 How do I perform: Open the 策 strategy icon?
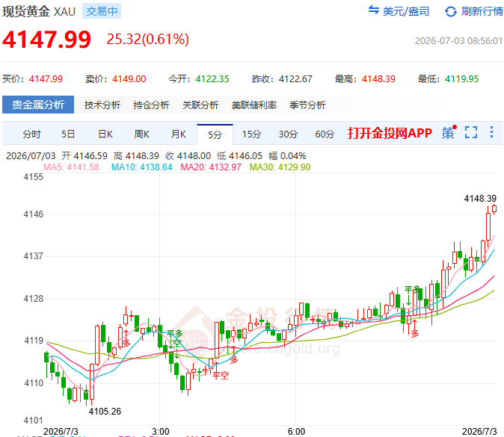point(449,132)
